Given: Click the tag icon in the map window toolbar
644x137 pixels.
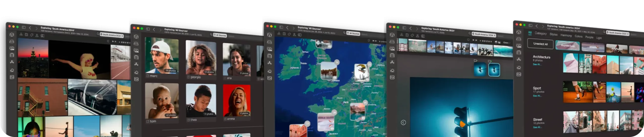Looking at the screenshot, I should pyautogui.click(x=289, y=34).
